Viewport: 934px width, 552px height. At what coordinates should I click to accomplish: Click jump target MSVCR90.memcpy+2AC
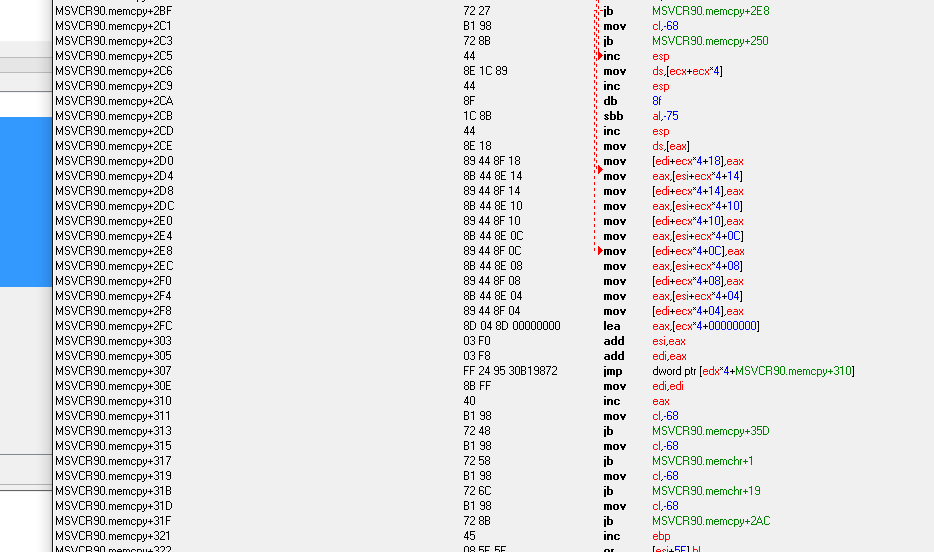[x=711, y=521]
